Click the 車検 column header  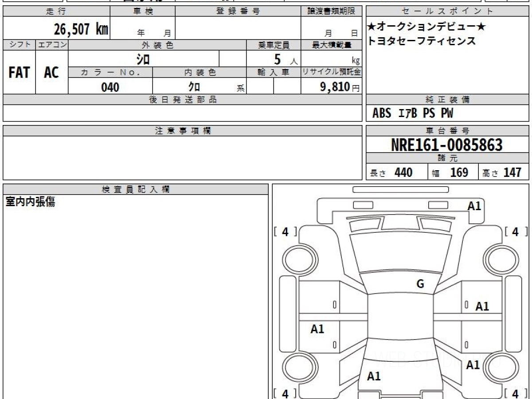tap(143, 12)
